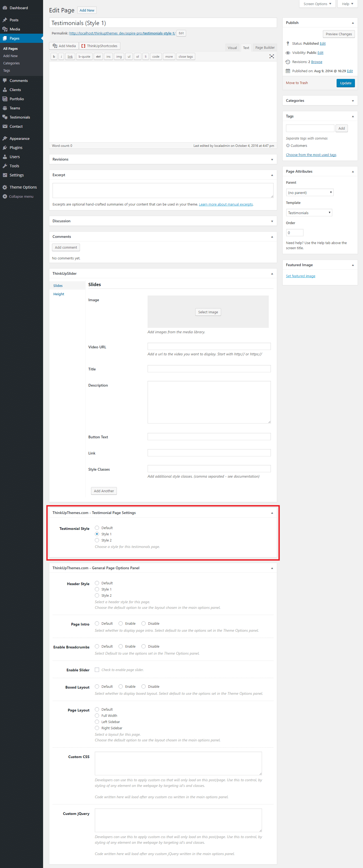Open the Template dropdown showing Testimonials
Image resolution: width=363 pixels, height=868 pixels.
(309, 213)
